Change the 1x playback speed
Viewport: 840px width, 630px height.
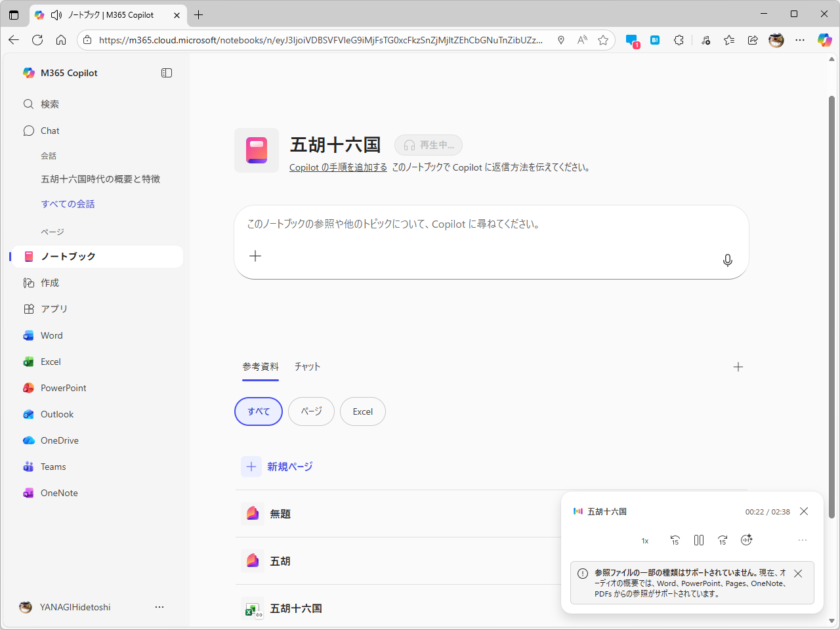click(644, 540)
